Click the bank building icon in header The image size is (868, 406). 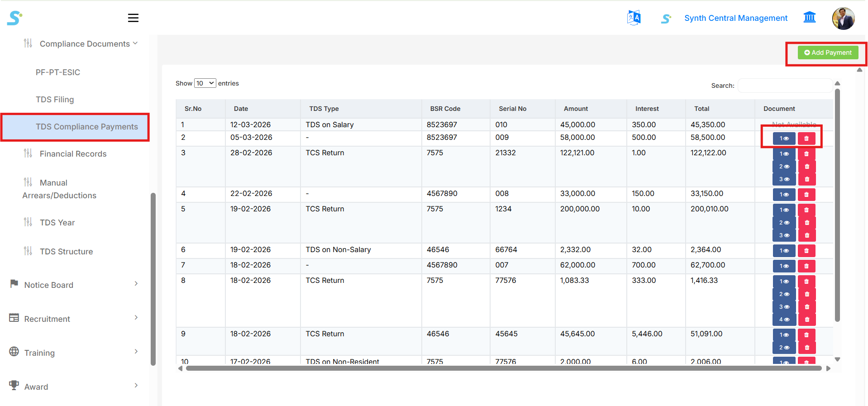[x=809, y=18]
